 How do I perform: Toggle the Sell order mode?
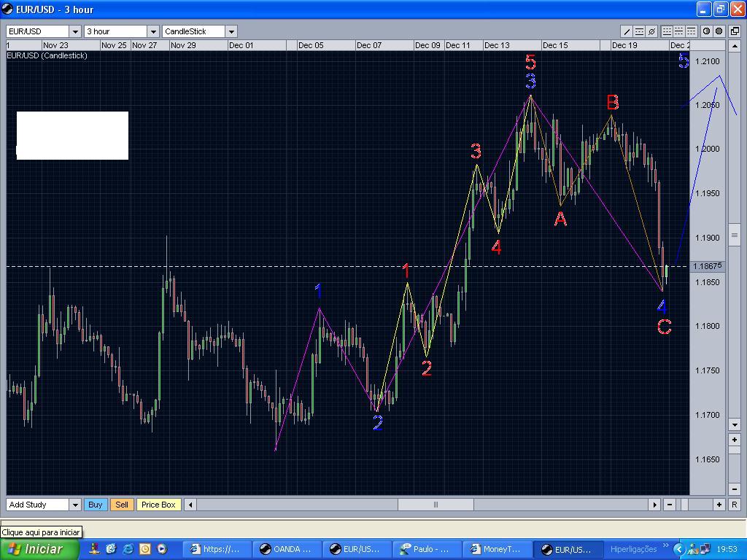[122, 504]
